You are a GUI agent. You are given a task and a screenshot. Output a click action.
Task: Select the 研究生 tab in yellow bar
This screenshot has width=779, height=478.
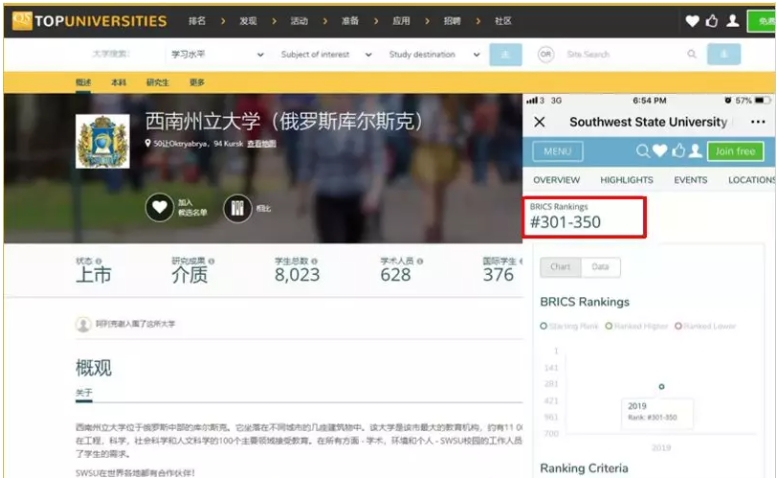pos(157,82)
